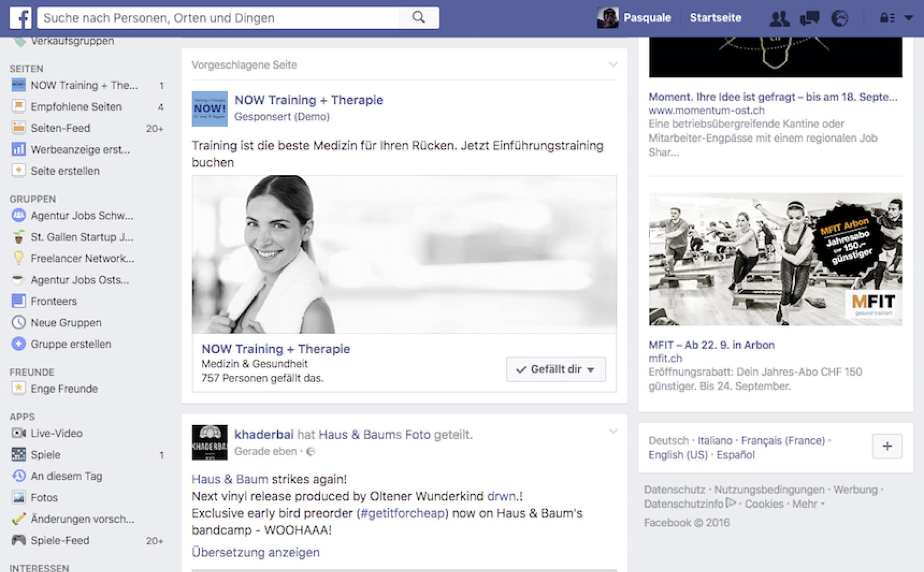Click the Spiele games icon

(x=18, y=454)
